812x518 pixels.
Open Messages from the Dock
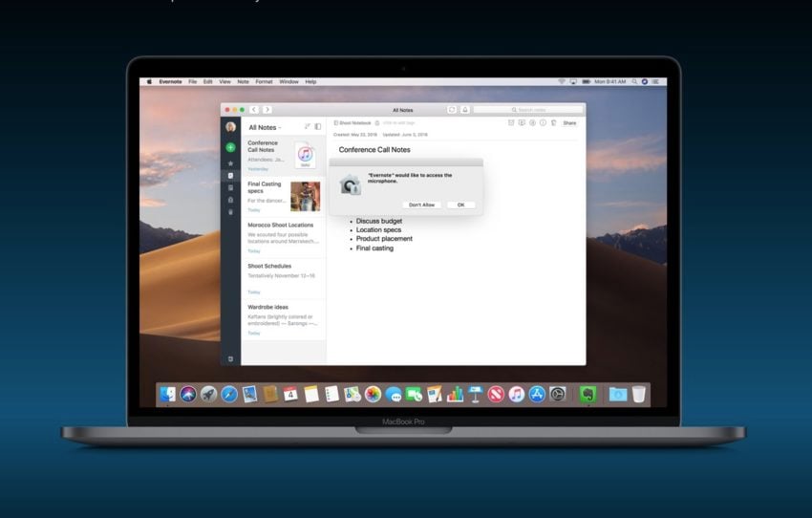[394, 396]
